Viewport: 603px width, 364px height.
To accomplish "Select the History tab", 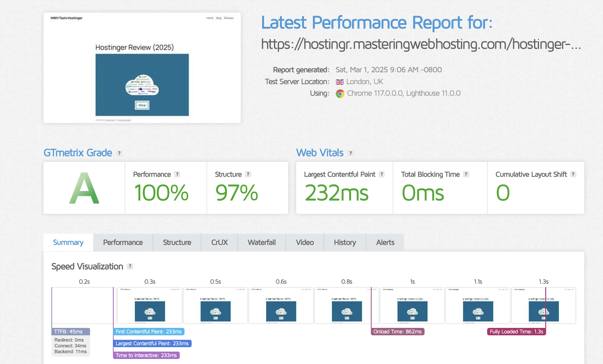I will (345, 243).
